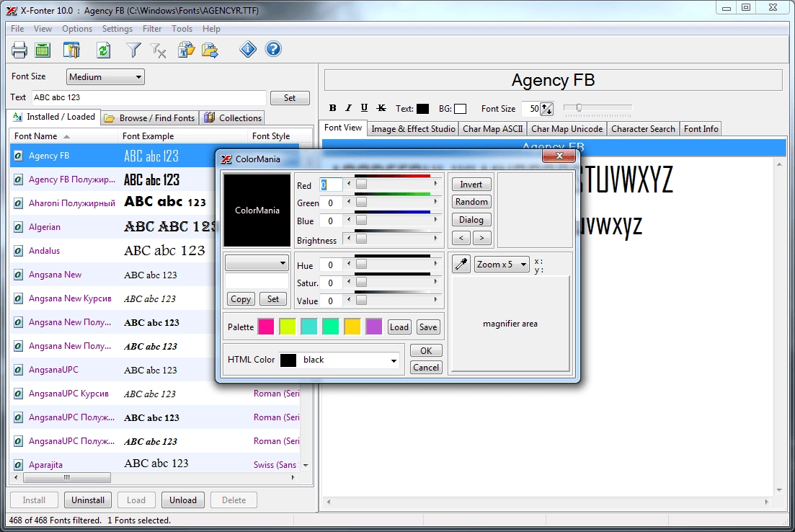Select the yellow-green palette swatch

[x=288, y=327]
